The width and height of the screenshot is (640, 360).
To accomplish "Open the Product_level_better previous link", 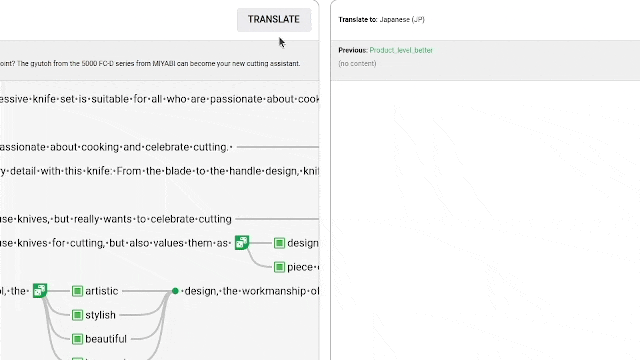I will point(401,50).
